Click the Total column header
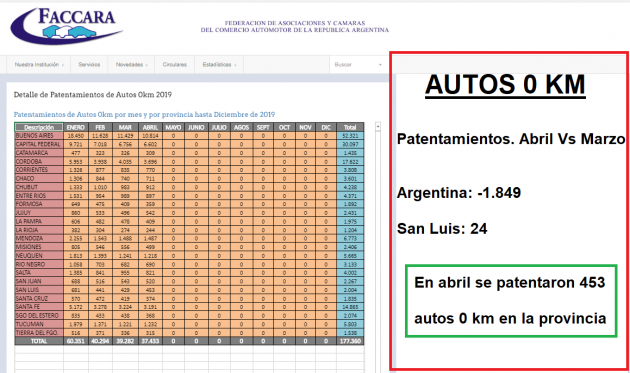The height and width of the screenshot is (373, 630). 350,127
